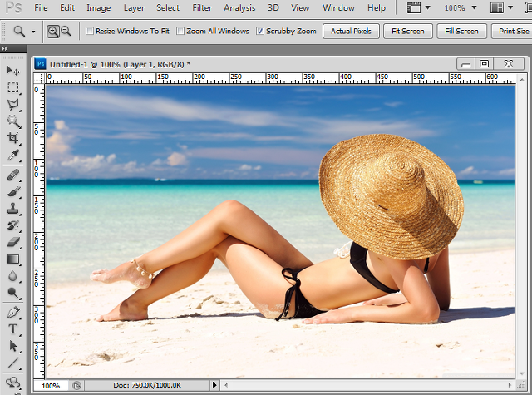Select the Blur tool

[13, 276]
